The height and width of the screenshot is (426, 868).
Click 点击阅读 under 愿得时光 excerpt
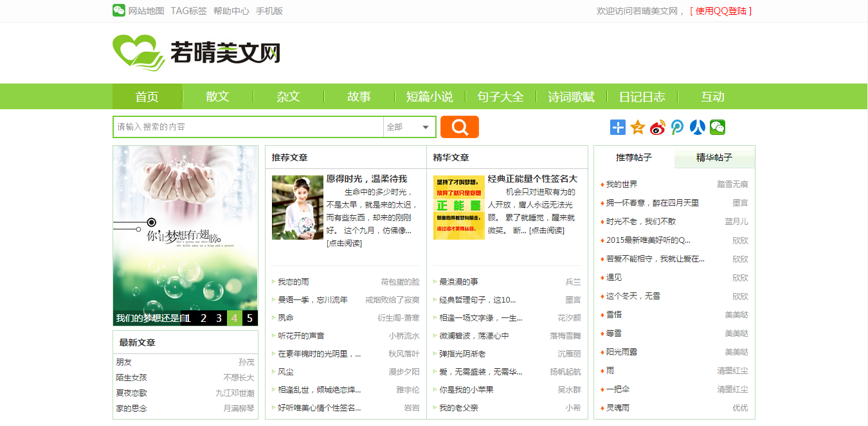[x=344, y=243]
